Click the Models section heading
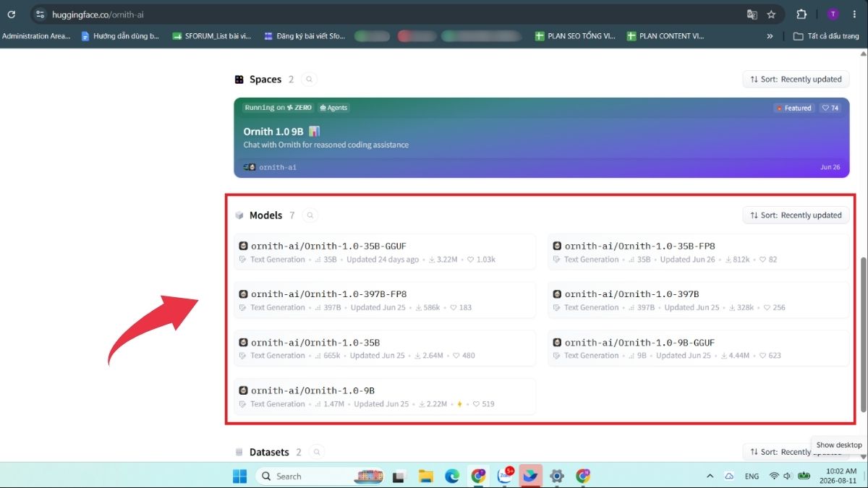The height and width of the screenshot is (488, 868). click(265, 215)
